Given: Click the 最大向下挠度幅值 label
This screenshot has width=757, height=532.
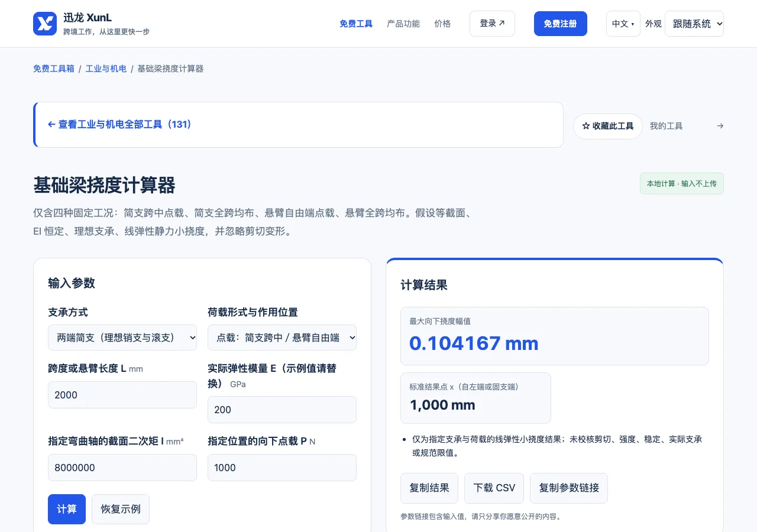Looking at the screenshot, I should pyautogui.click(x=440, y=322).
